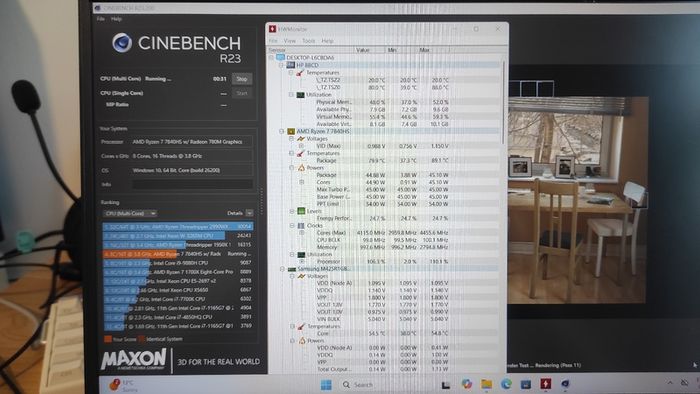Click Start beside CPU (Single Core)
The image size is (700, 394).
[242, 93]
